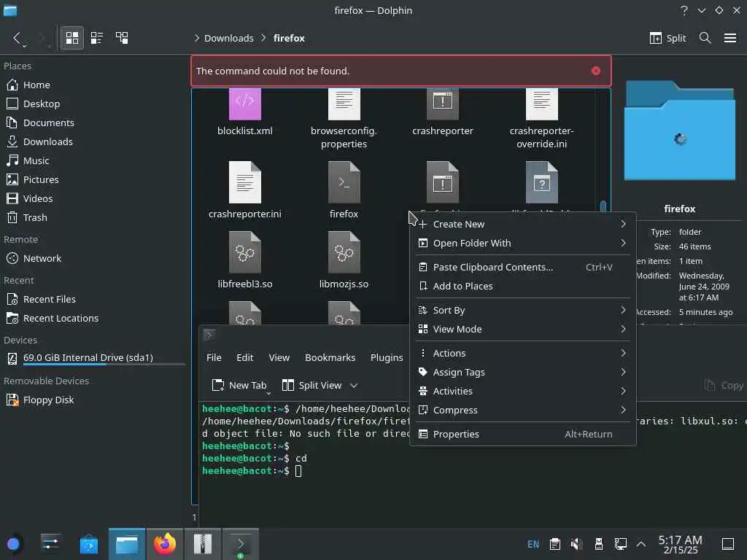Expand the Assign Tags submenu
The image size is (747, 560).
pos(522,373)
